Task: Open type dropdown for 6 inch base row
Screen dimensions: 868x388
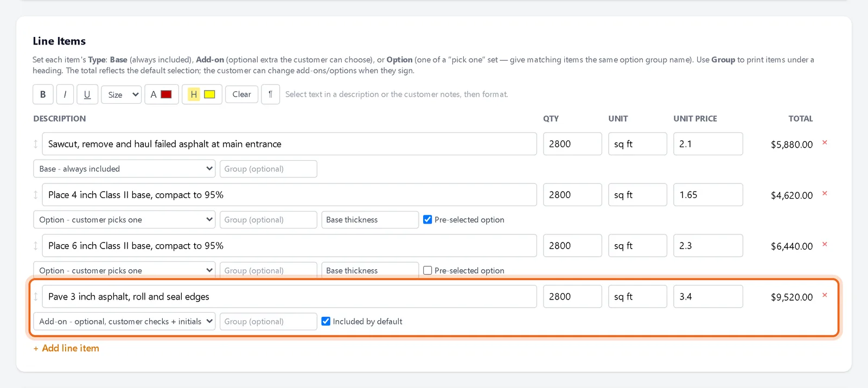Action: pos(124,270)
